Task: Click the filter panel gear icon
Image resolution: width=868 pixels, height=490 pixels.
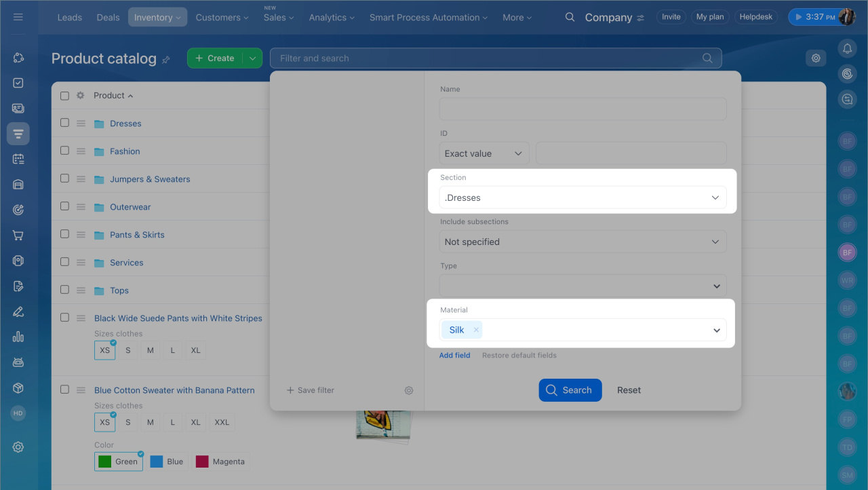Action: pos(409,390)
